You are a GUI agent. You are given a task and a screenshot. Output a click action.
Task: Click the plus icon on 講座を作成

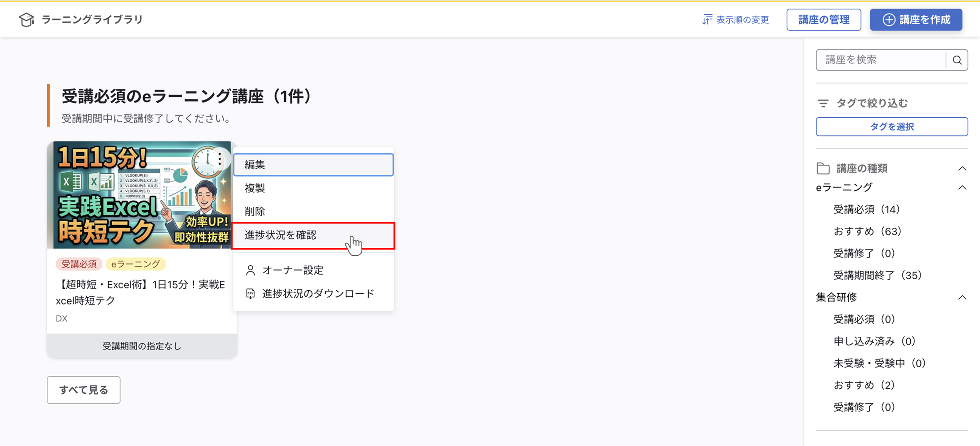click(x=889, y=19)
